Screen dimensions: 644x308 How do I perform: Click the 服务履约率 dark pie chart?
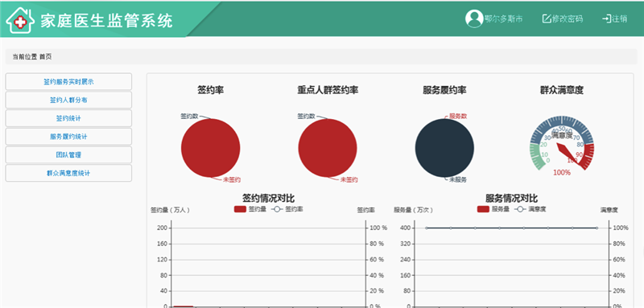[444, 148]
